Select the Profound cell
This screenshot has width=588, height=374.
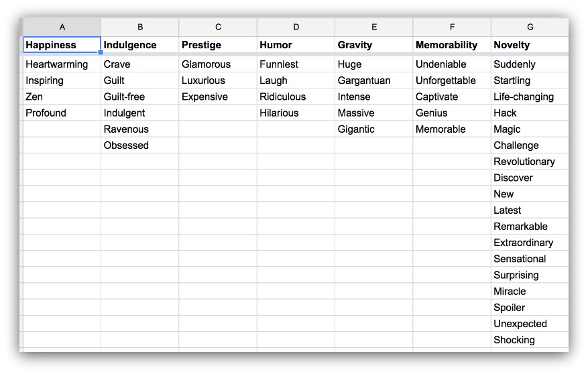[x=62, y=113]
